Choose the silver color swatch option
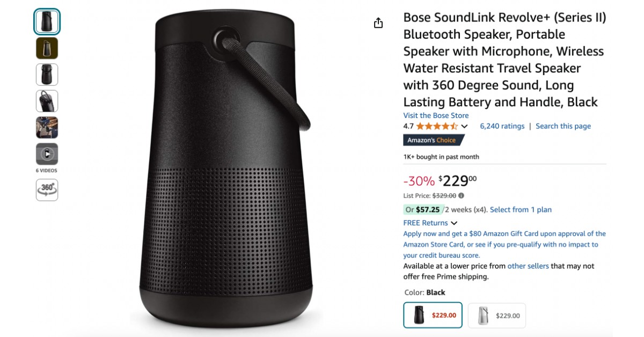This screenshot has height=337, width=644. (x=496, y=315)
